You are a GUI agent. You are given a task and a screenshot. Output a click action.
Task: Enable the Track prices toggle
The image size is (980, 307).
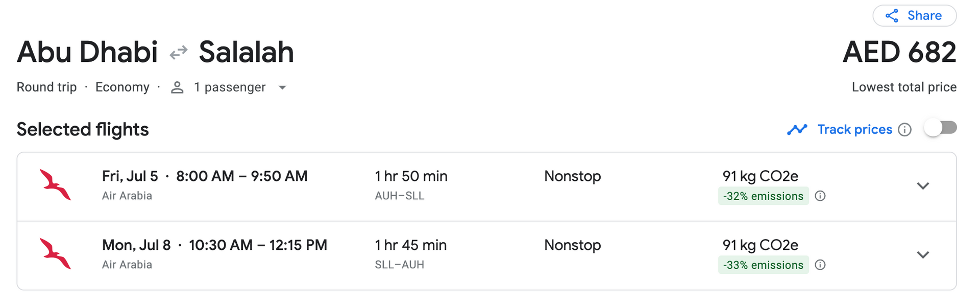point(940,128)
